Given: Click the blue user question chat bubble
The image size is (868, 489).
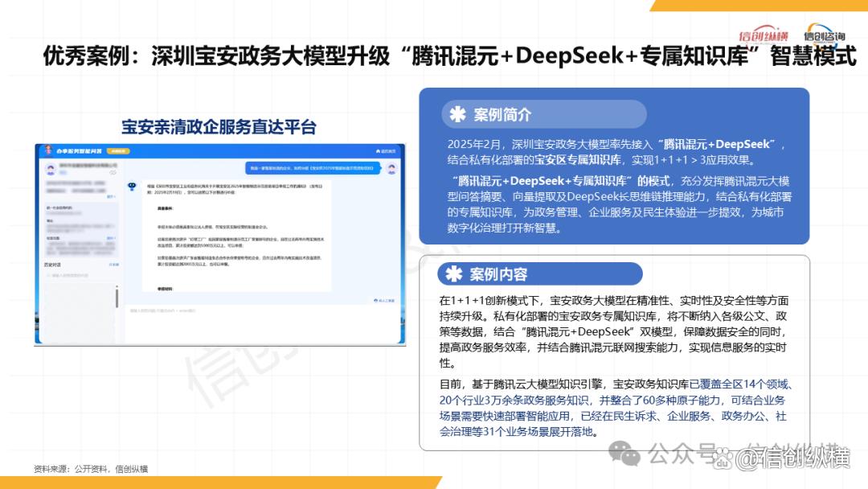Looking at the screenshot, I should (313, 168).
